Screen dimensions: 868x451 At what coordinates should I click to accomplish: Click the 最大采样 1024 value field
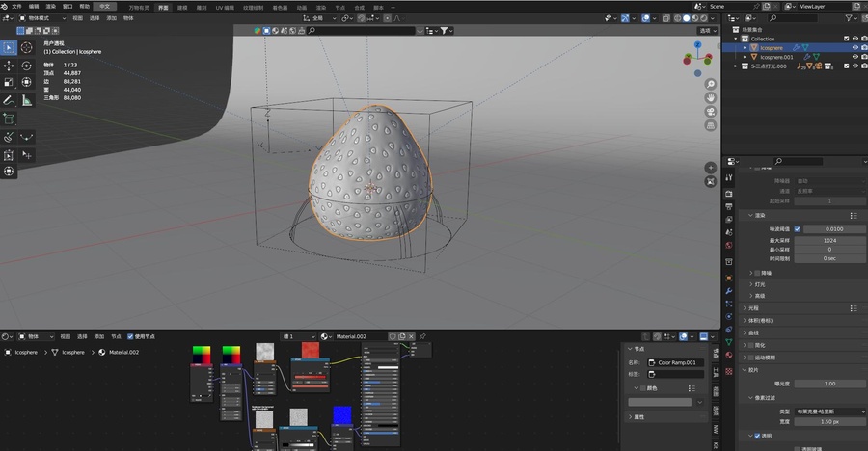point(829,241)
